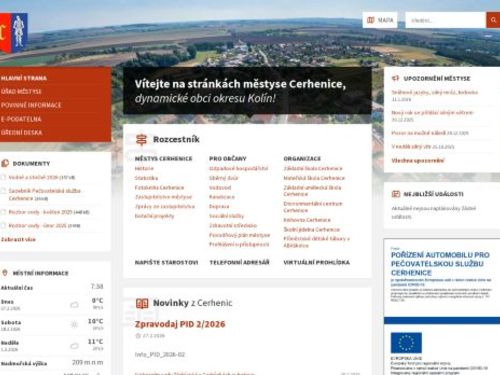Open Mateřská škola Cerhenice link

(x=314, y=178)
